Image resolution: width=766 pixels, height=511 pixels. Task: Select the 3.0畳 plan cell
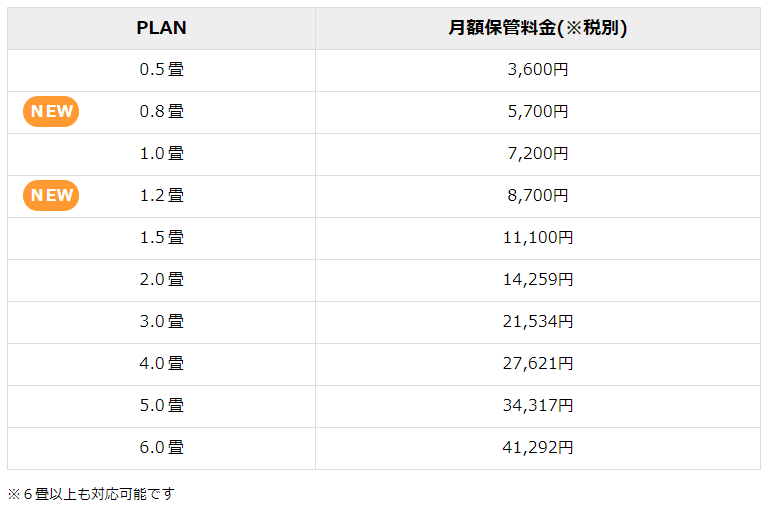point(161,322)
